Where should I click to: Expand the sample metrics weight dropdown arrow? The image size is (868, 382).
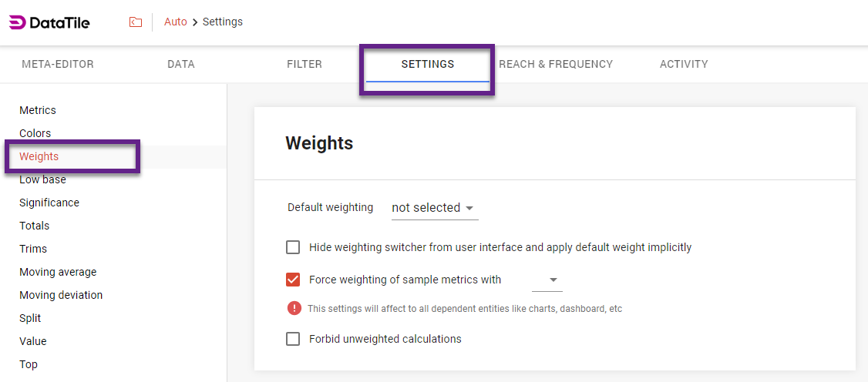(x=553, y=280)
